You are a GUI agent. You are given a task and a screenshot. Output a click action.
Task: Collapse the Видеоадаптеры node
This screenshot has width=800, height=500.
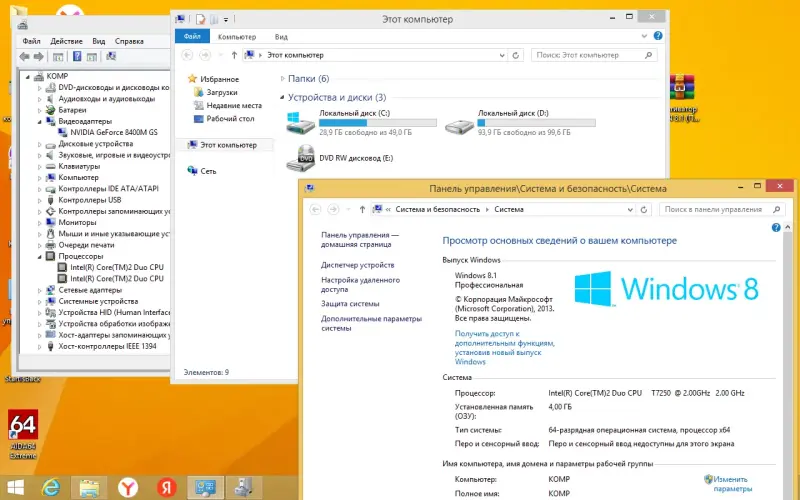tap(39, 121)
